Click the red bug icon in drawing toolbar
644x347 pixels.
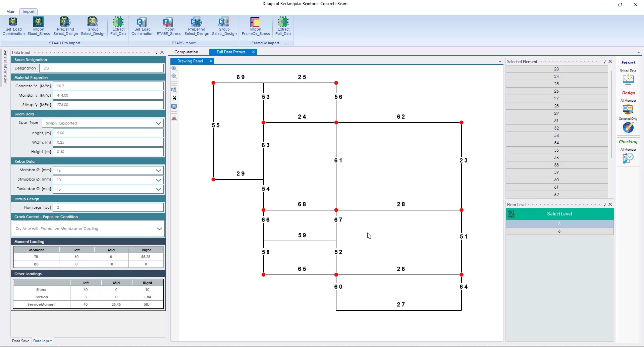(174, 118)
